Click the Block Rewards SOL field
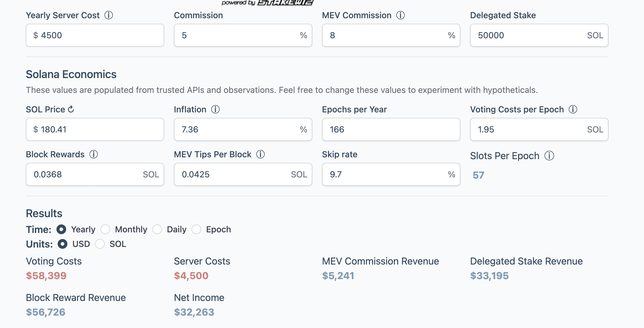644x328 pixels. [95, 174]
